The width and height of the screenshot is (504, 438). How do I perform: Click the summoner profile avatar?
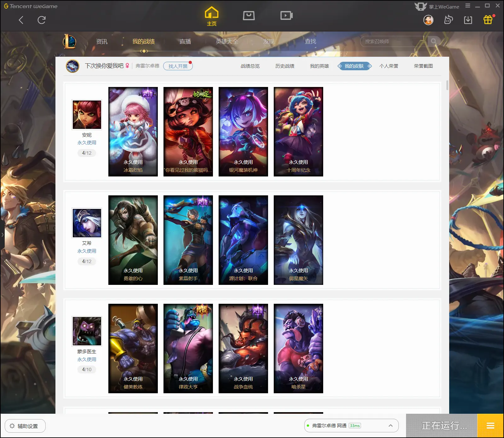tap(72, 66)
